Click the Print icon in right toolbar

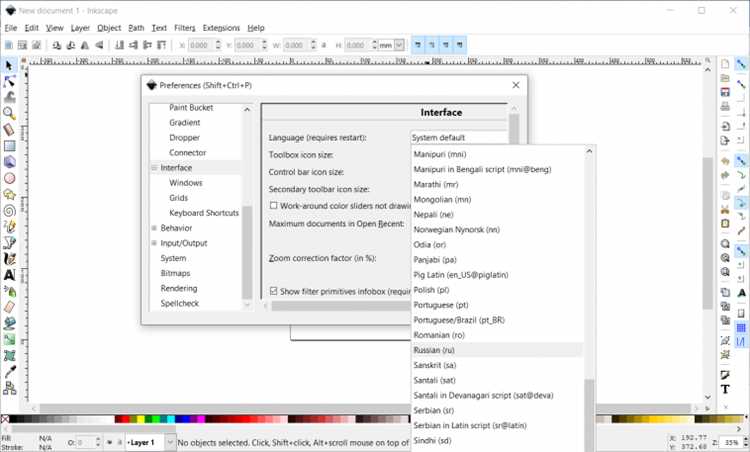[725, 106]
